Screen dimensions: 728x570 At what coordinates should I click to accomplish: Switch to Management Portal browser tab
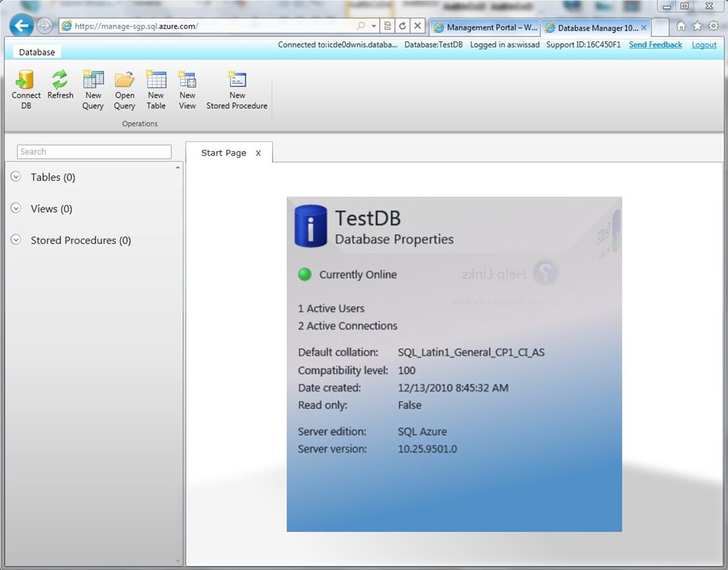485,27
